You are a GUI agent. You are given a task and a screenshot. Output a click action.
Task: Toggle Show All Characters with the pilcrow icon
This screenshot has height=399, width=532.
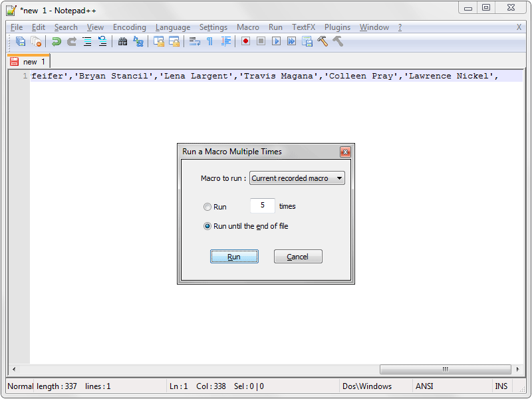210,41
